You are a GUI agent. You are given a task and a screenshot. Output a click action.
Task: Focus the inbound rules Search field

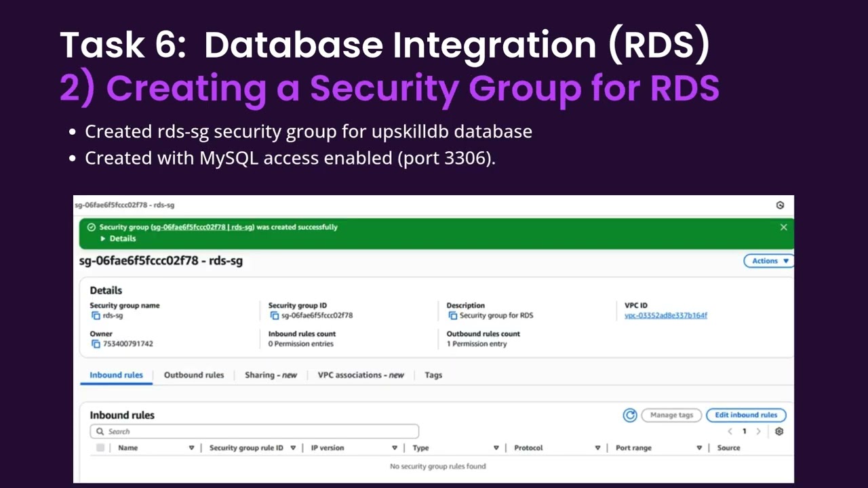point(254,432)
